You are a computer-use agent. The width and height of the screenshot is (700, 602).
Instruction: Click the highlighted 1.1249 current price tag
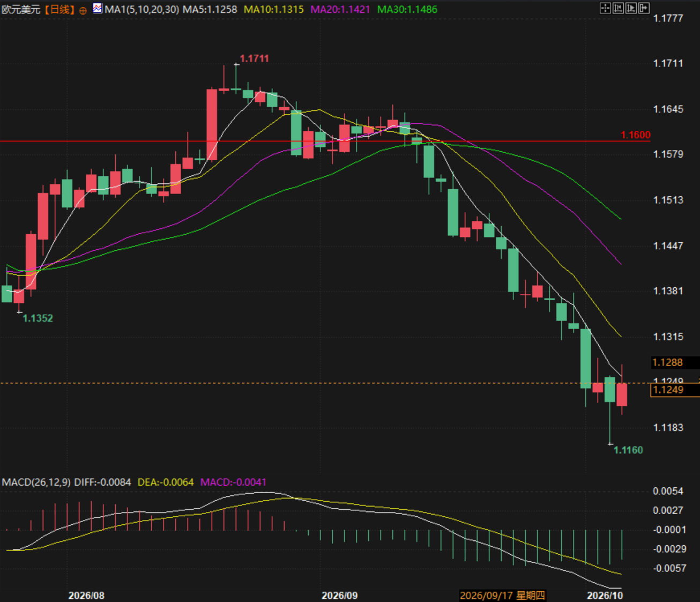[x=675, y=390]
